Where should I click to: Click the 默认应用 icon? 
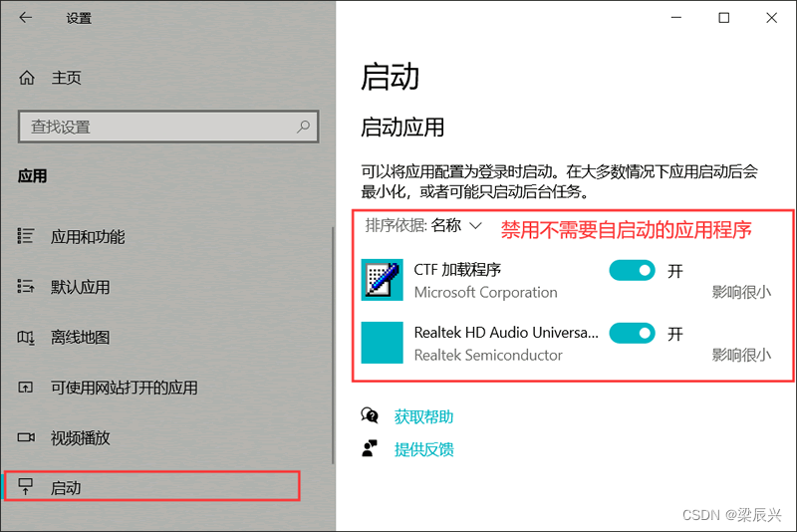click(x=26, y=287)
